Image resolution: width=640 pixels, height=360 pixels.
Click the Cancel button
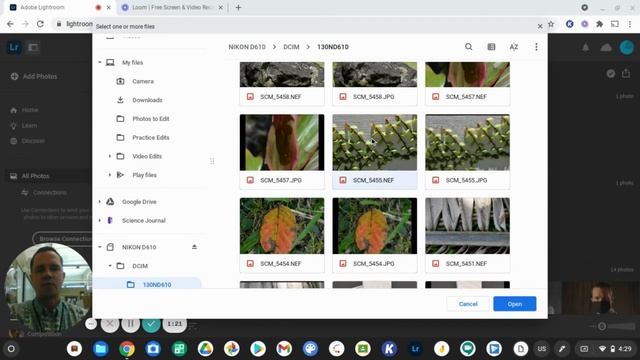click(x=468, y=304)
